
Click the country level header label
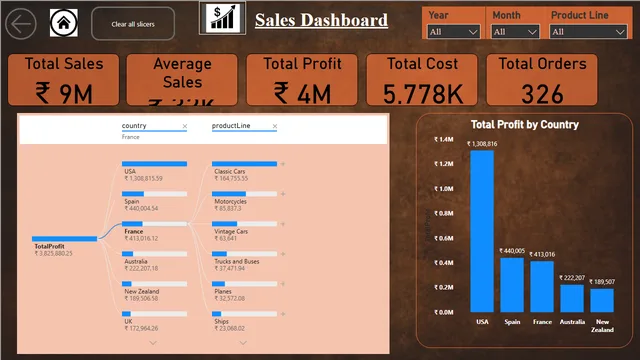(134, 125)
